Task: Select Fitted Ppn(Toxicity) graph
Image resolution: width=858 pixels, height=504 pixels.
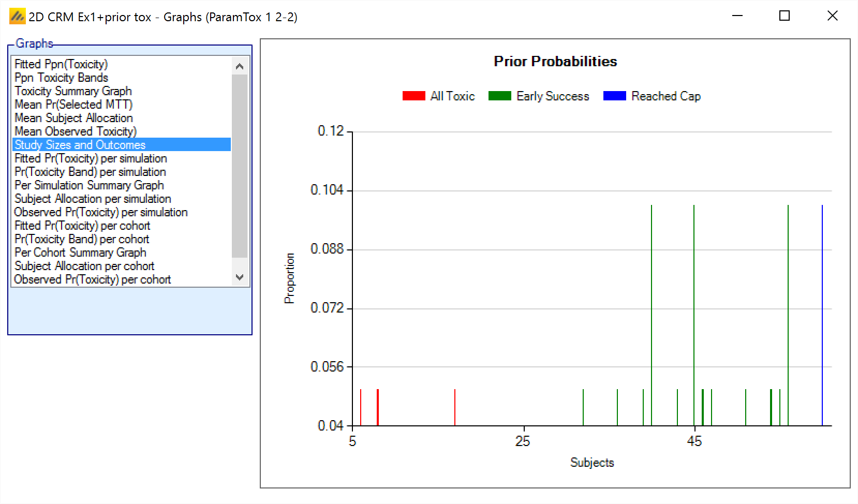Action: 61,64
